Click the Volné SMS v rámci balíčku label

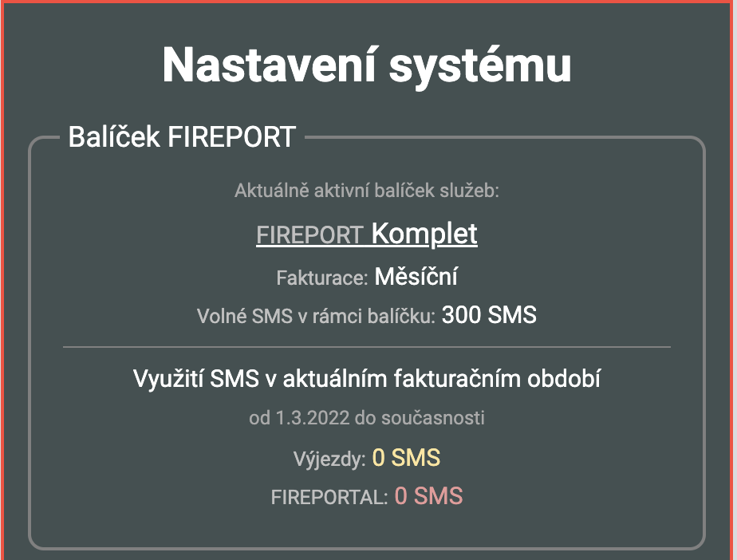click(x=316, y=317)
